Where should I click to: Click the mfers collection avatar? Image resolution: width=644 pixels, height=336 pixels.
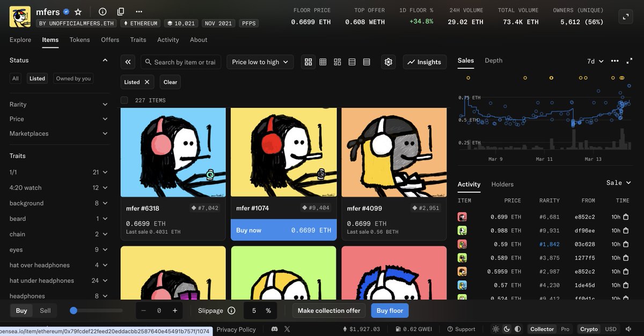[x=20, y=17]
